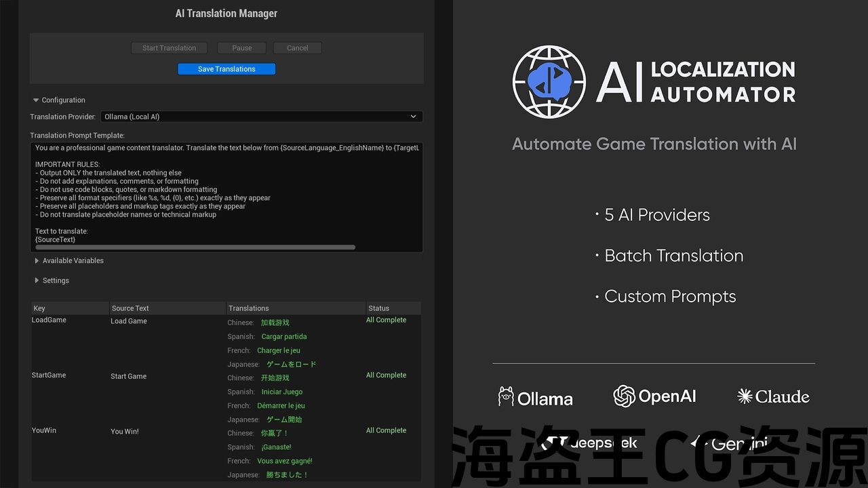Click the "Translation Provider:" label

(63, 117)
